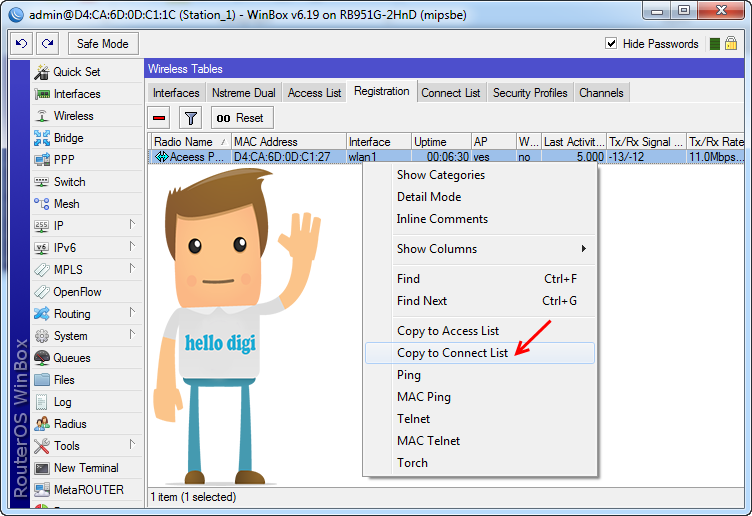
Task: Choose Detail Mode in context menu
Action: (x=480, y=197)
